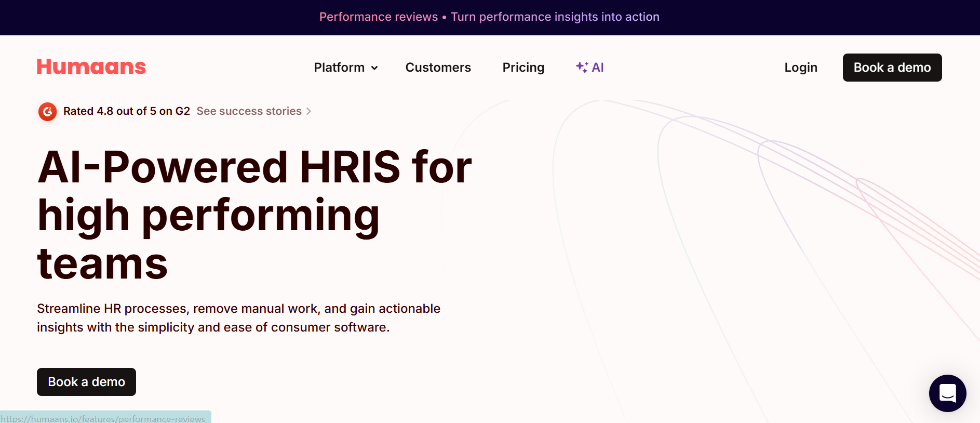Click the AI-Powered HRIS headline
The height and width of the screenshot is (423, 980).
click(254, 215)
